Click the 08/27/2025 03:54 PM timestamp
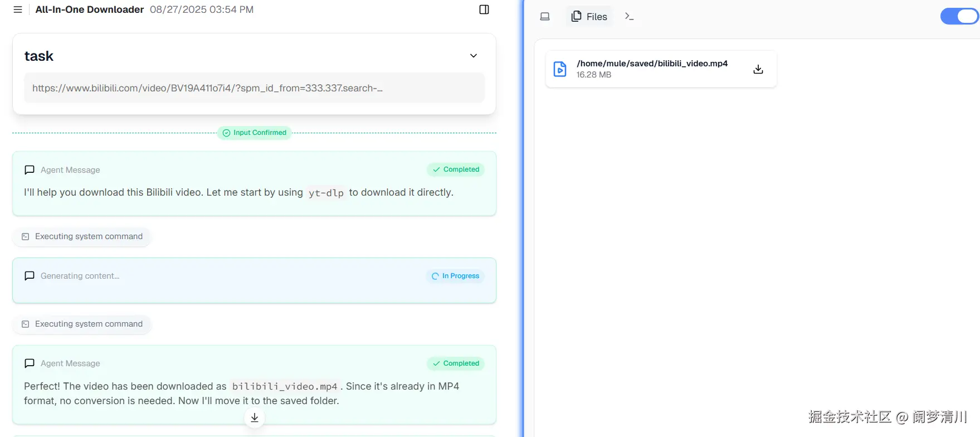 click(202, 9)
